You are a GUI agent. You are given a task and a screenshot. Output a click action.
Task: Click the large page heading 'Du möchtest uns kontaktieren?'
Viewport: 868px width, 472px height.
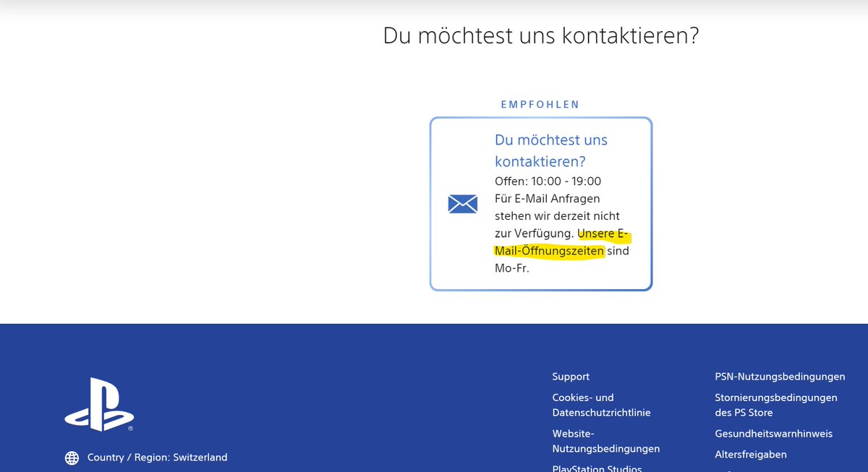point(541,36)
